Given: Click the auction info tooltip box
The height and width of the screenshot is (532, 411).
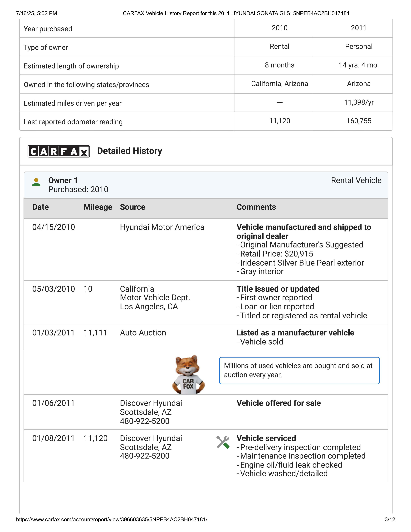Looking at the screenshot, I should [x=299, y=370].
